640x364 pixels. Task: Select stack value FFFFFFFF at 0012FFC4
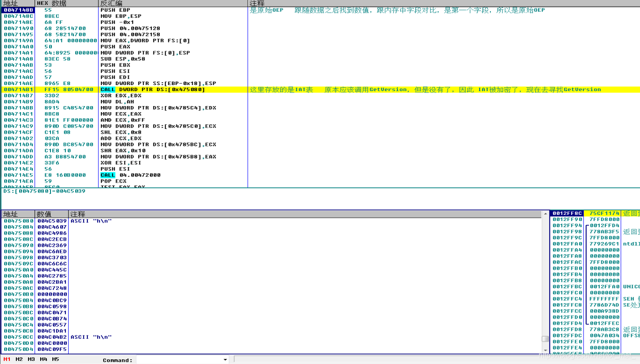click(x=604, y=299)
